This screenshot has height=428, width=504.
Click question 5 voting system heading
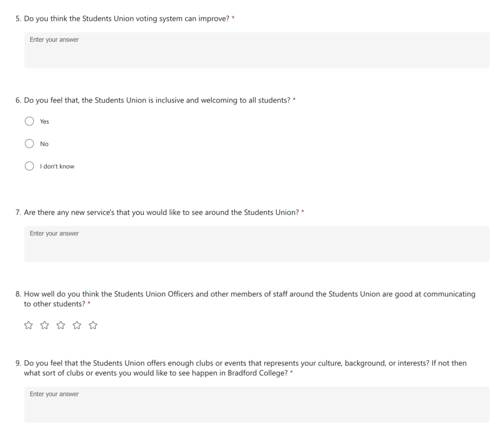tap(122, 19)
